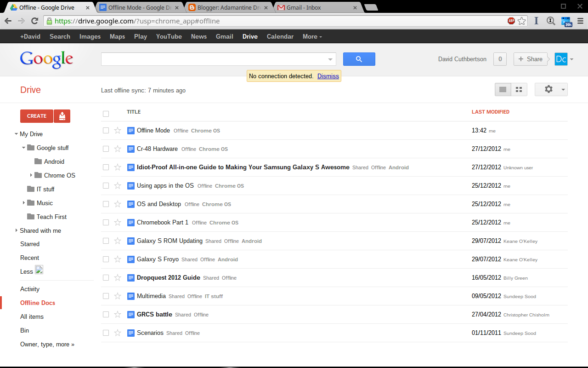Image resolution: width=588 pixels, height=368 pixels.
Task: Star the Cr-48 Hardware document
Action: 118,149
